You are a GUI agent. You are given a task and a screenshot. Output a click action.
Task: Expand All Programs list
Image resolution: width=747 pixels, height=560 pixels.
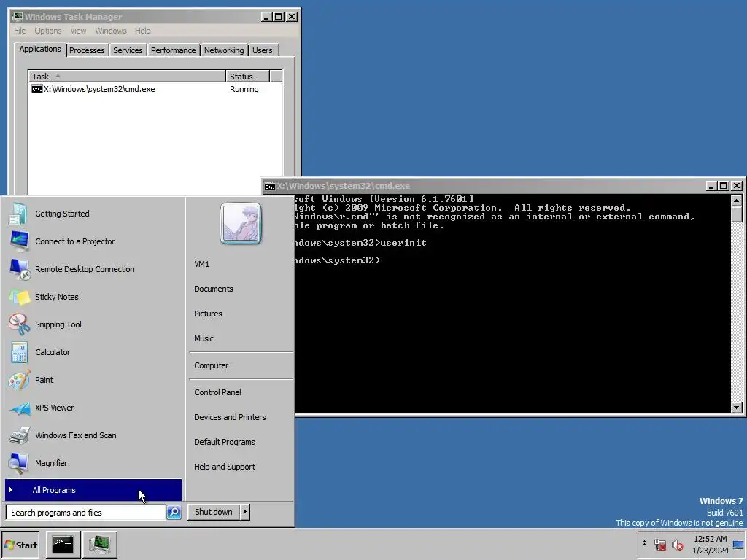93,490
